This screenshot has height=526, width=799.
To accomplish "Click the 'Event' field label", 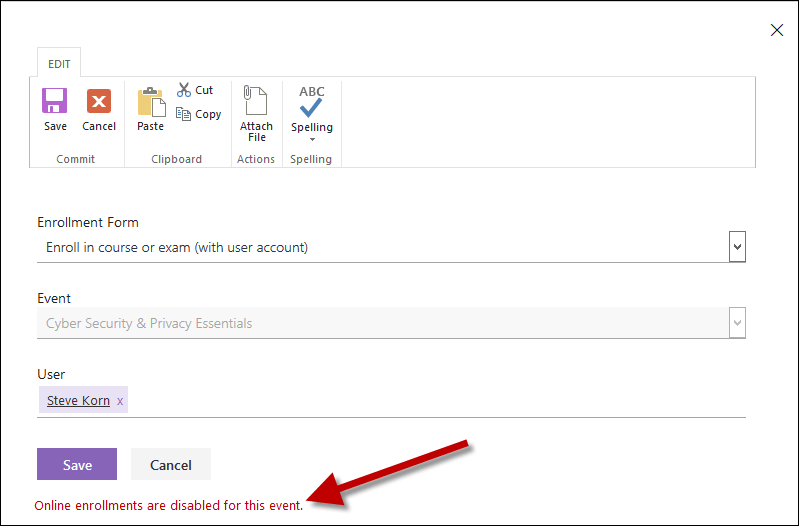I will click(x=54, y=298).
